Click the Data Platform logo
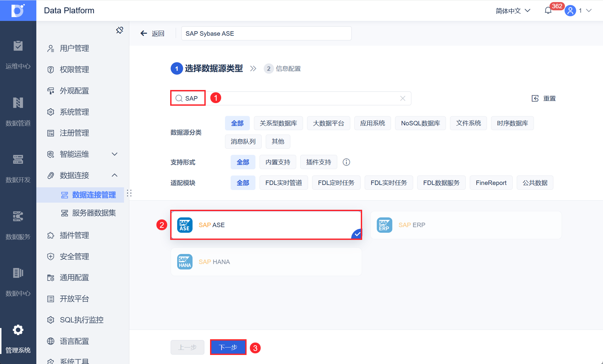 tap(18, 10)
